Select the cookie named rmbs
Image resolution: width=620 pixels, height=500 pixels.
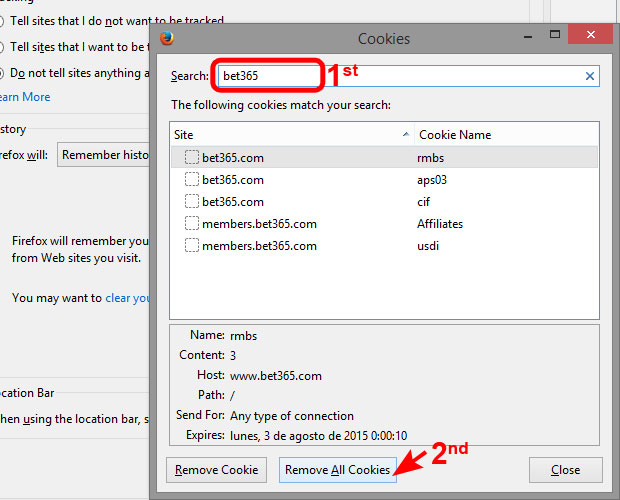coord(384,157)
